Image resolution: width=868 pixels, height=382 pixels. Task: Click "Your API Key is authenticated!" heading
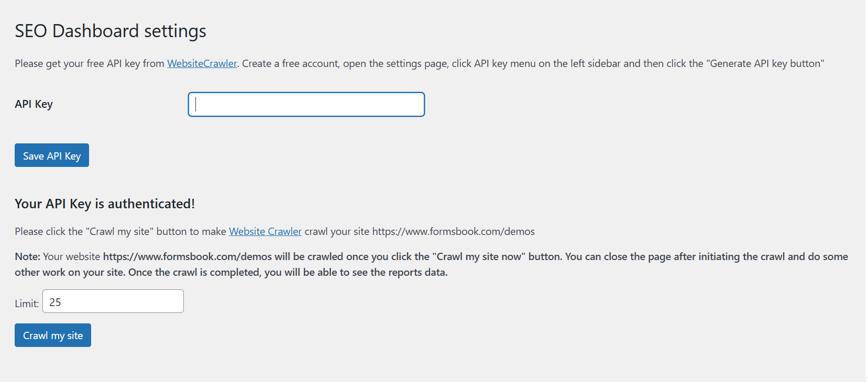(x=105, y=204)
